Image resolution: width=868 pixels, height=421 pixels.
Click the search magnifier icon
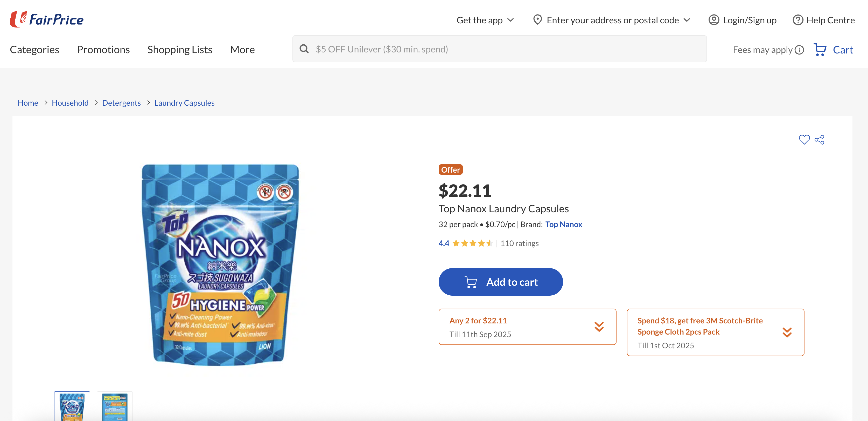304,49
